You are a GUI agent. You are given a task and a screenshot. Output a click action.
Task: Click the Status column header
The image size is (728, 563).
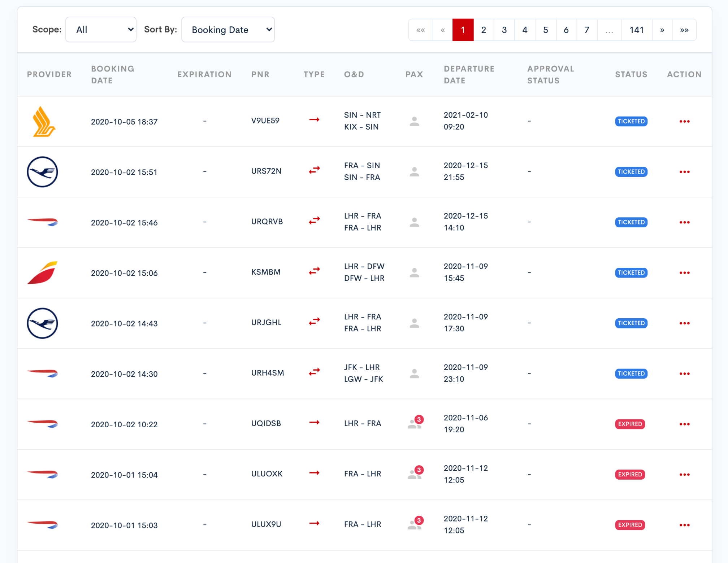(631, 74)
